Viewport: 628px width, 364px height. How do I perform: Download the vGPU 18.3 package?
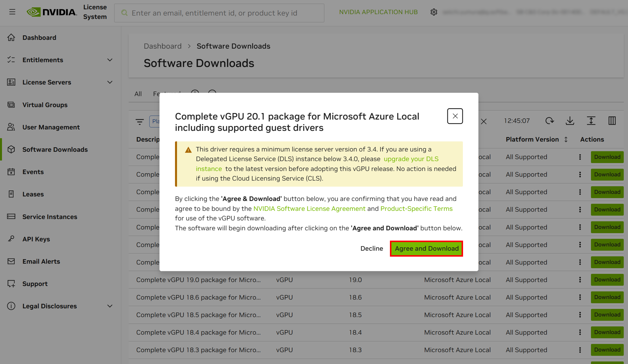click(607, 350)
